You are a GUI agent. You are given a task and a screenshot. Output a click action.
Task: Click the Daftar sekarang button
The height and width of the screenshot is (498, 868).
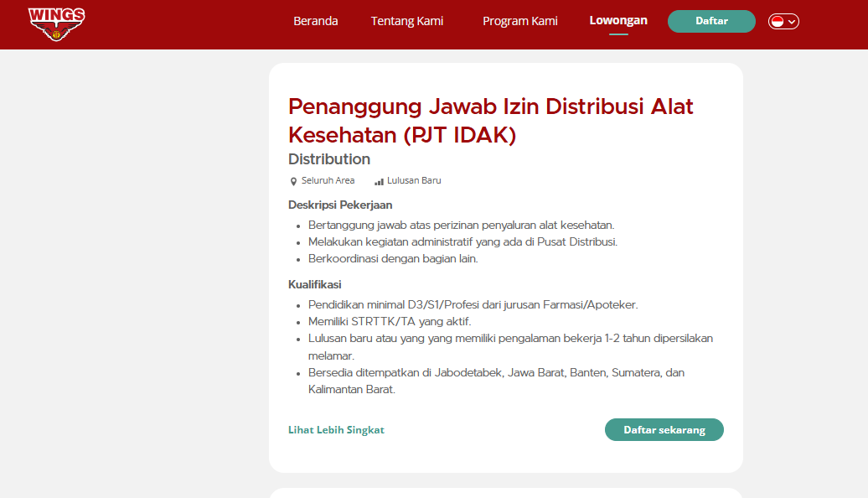[x=664, y=429]
